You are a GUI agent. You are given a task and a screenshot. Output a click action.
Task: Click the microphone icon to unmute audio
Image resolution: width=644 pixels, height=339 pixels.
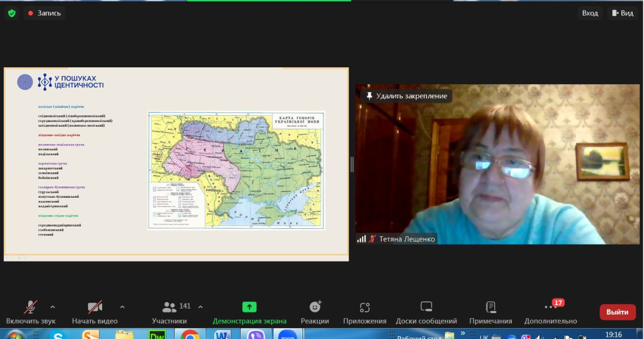point(31,307)
